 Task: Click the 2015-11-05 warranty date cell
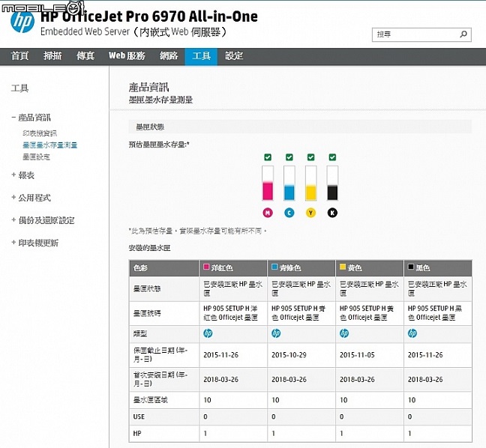coord(369,355)
